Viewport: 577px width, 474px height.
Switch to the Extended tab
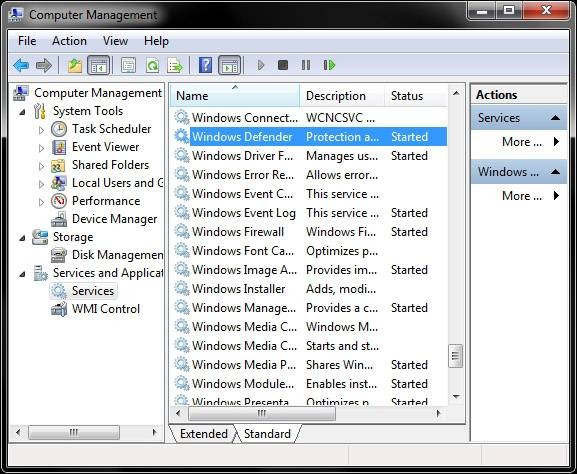coord(203,434)
